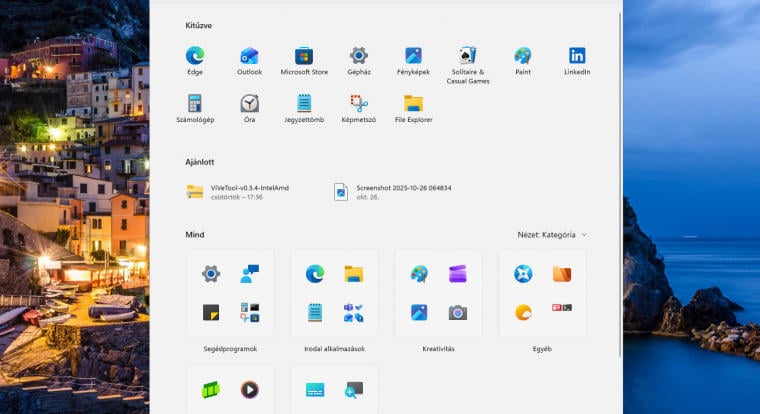The image size is (760, 414).
Task: Open File Explorer inside Irodai alkalmazások group
Action: coord(354,274)
